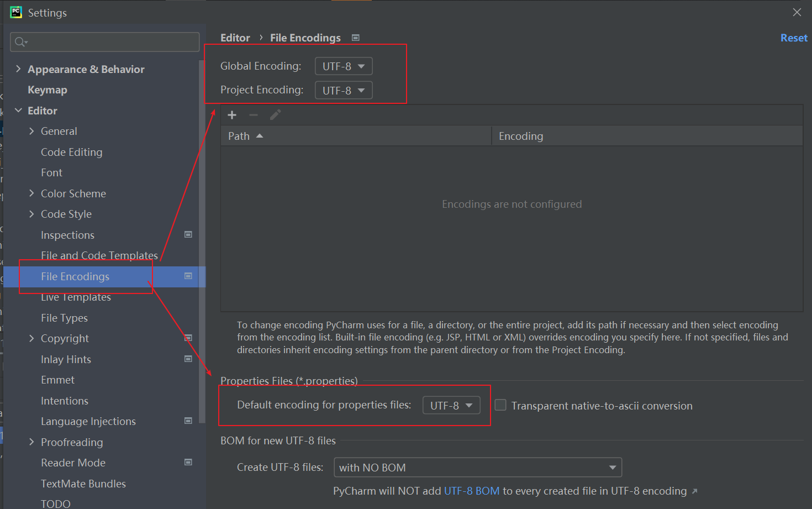
Task: Enable Transparent native-to-ascii conversion
Action: 500,405
